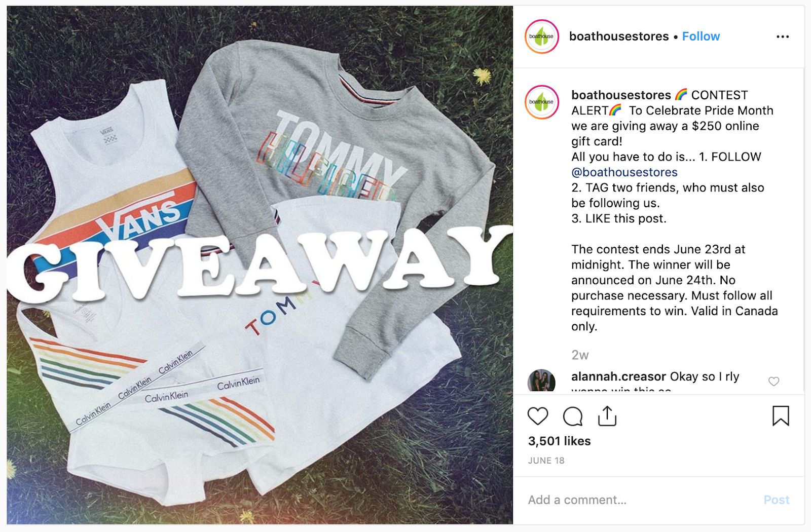Save post with the bookmark icon
811x532 pixels.
point(781,416)
